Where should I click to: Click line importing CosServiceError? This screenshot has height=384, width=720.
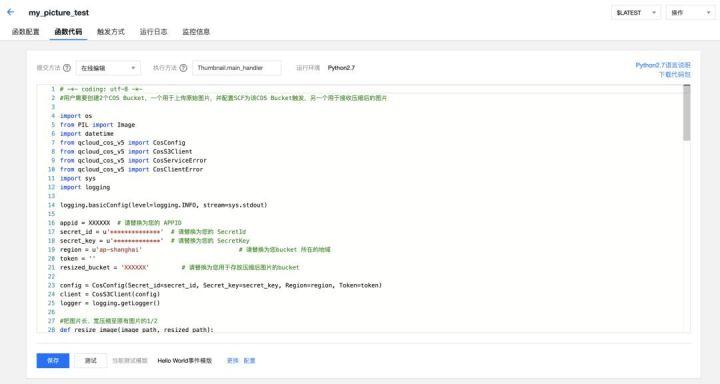click(x=133, y=160)
